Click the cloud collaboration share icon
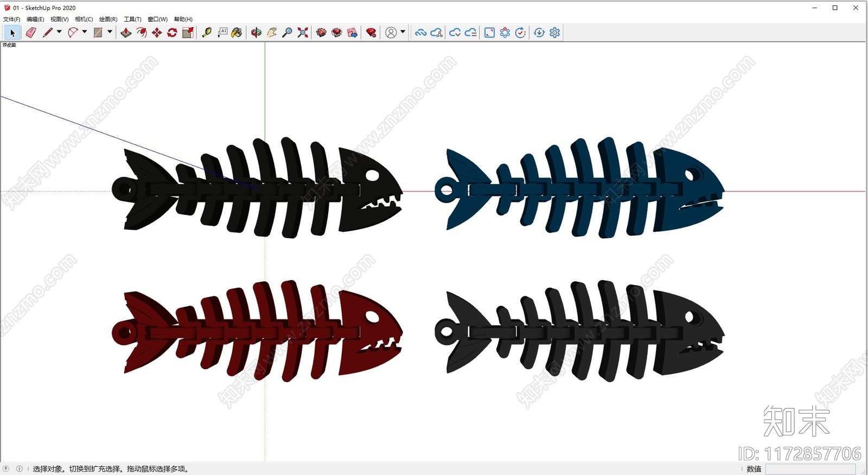This screenshot has height=475, width=868. pos(437,33)
